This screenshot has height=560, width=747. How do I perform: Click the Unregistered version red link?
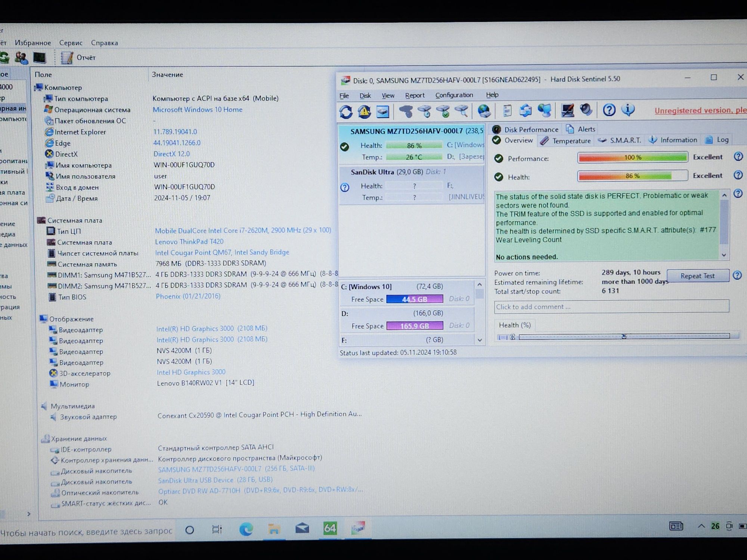pos(700,111)
